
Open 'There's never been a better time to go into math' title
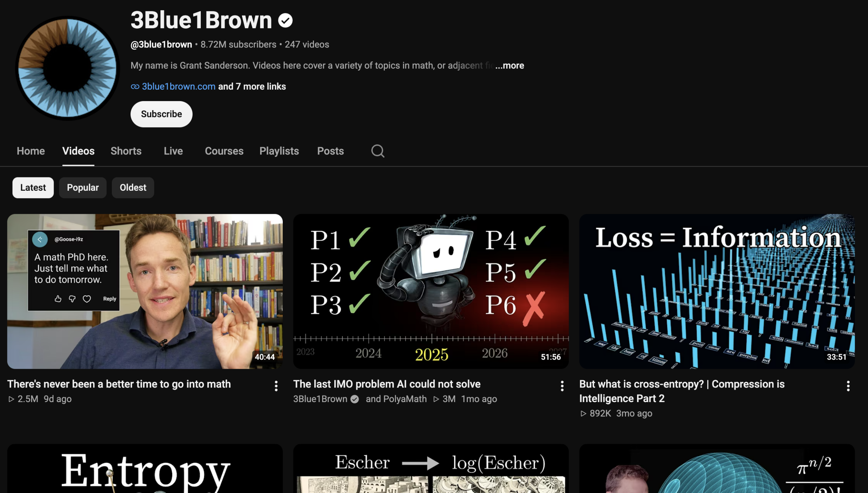[119, 384]
